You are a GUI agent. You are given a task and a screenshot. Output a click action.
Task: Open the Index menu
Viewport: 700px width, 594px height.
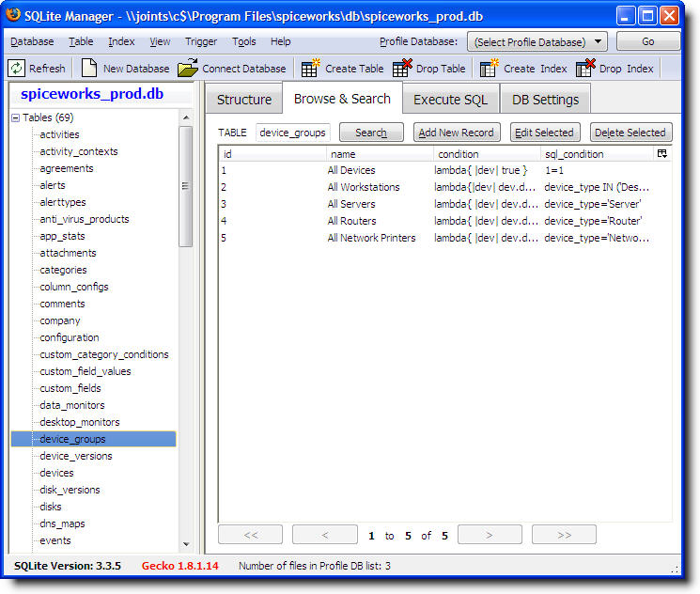coord(121,41)
